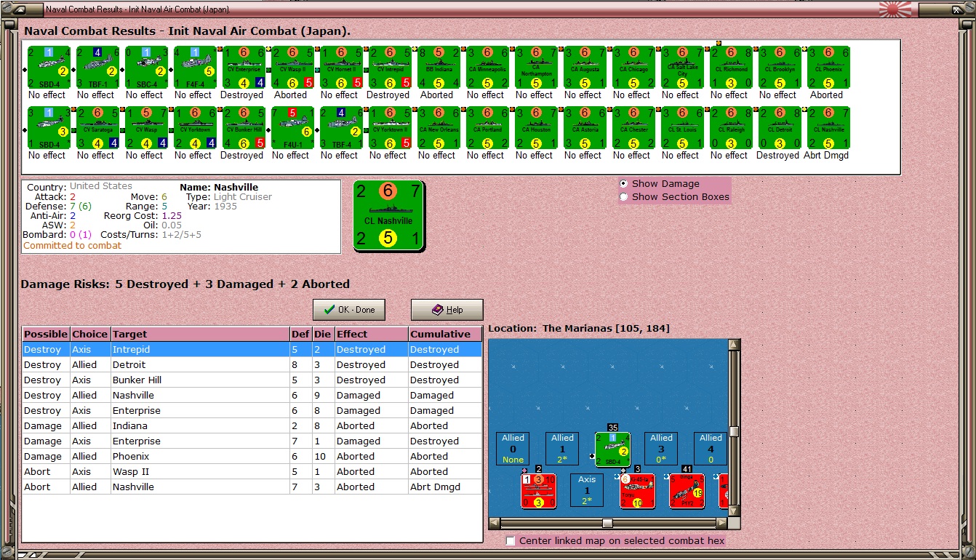Screen dimensions: 976x560
Task: Choose the CL Brooklyn counter
Action: point(779,68)
